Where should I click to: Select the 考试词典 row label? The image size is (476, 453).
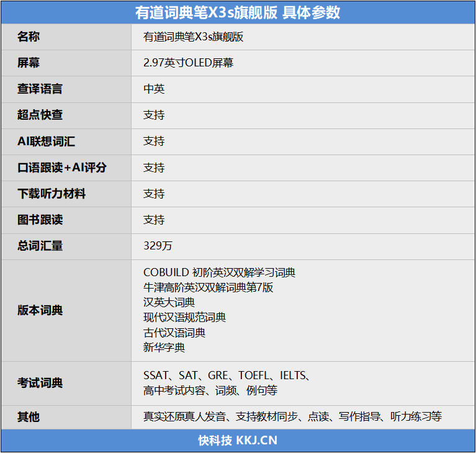coord(40,383)
